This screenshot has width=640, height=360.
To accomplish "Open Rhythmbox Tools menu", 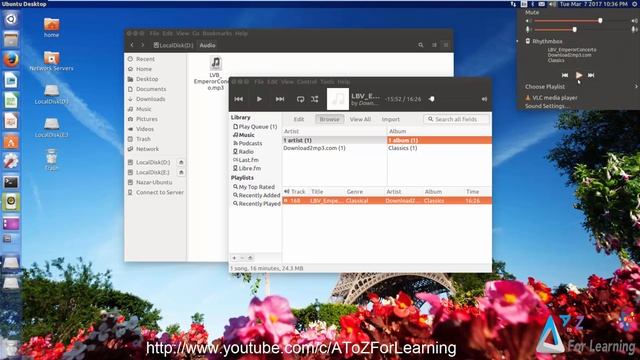I will click(x=327, y=82).
